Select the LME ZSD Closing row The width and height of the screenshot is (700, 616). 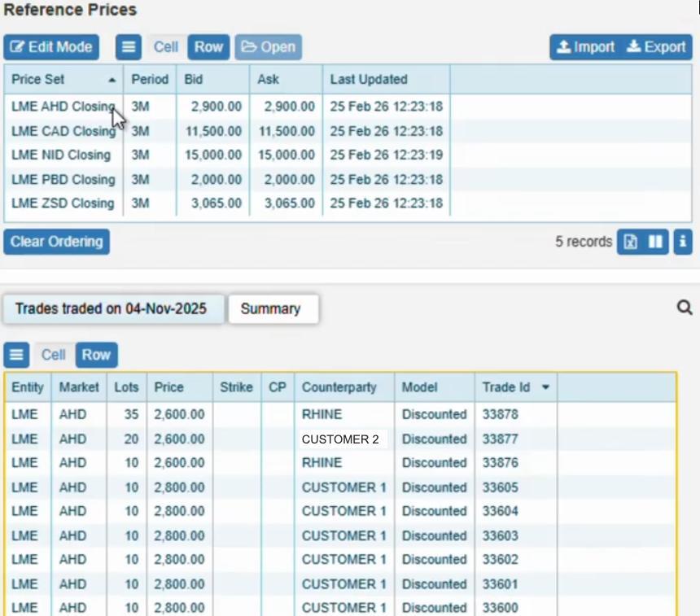coord(348,203)
